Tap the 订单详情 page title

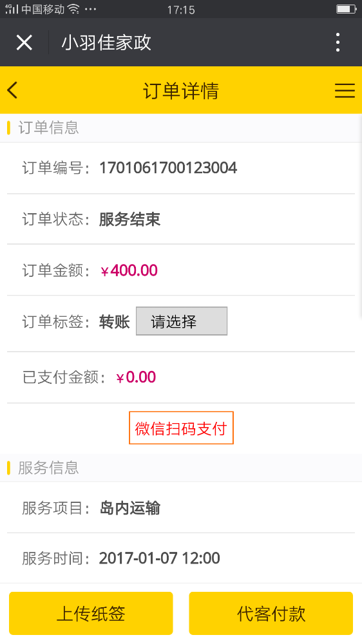click(181, 90)
